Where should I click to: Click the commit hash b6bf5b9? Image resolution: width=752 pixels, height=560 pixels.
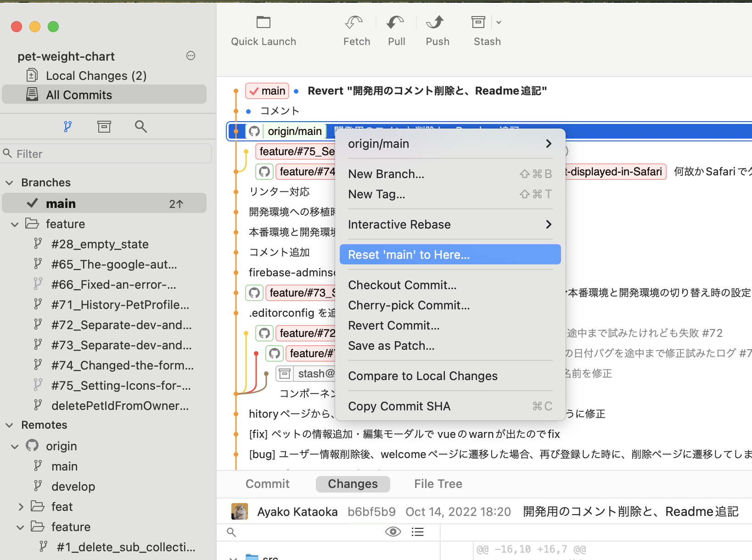pyautogui.click(x=371, y=511)
